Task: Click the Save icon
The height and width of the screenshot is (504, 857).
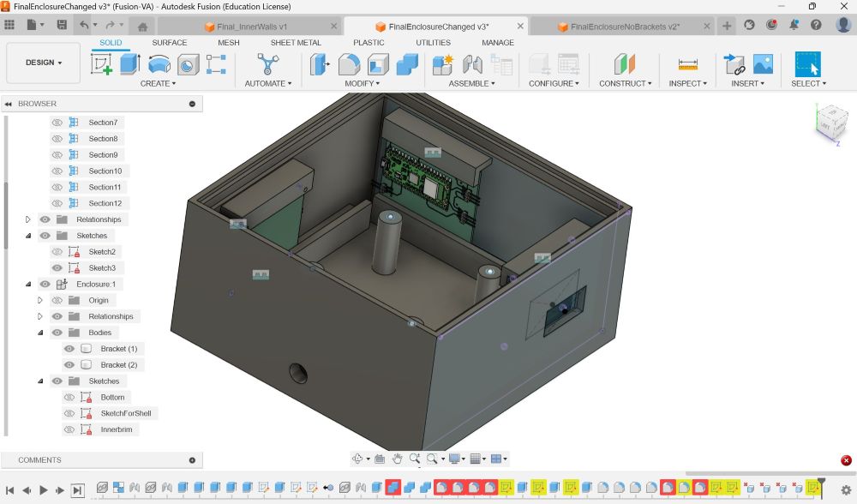Action: (62, 25)
